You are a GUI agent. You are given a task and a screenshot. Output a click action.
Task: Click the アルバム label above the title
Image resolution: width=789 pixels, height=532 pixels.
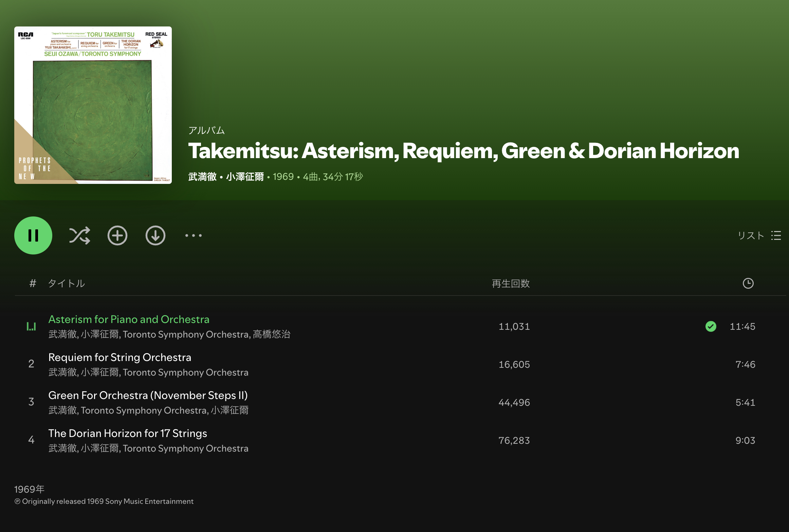[207, 130]
